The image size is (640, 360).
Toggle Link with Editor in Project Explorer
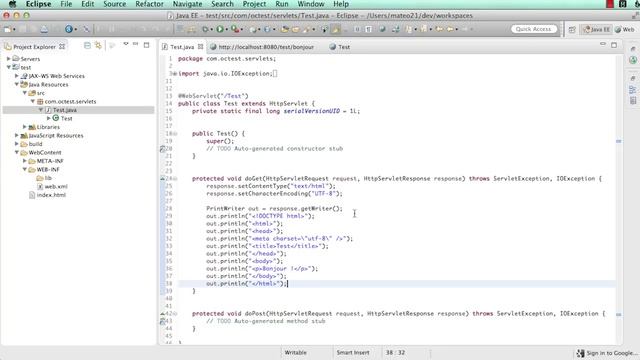(98, 45)
